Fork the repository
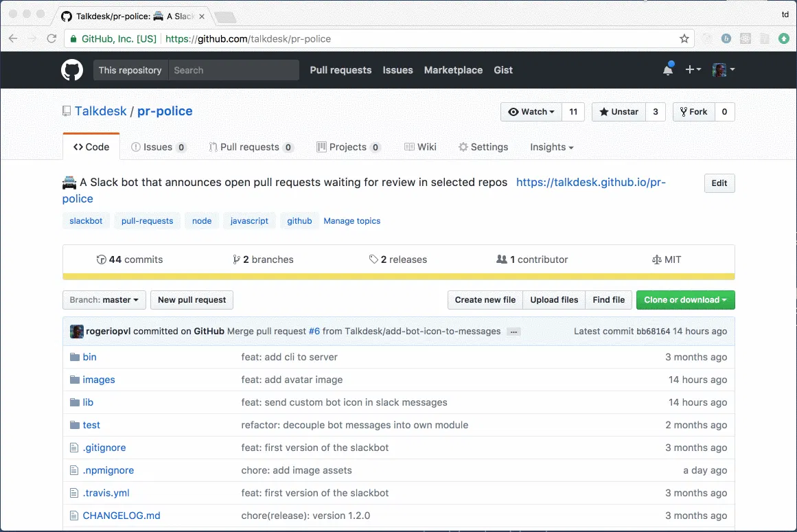Screen dimensions: 797x532 (x=694, y=112)
